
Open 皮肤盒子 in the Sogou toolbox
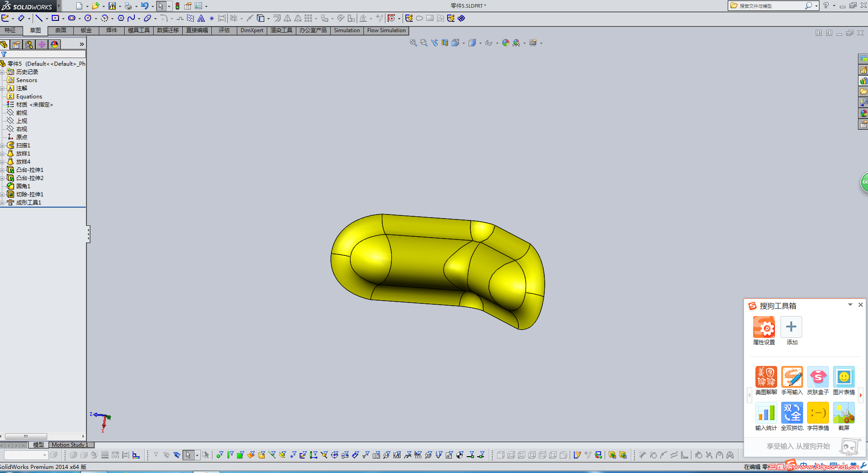[818, 377]
